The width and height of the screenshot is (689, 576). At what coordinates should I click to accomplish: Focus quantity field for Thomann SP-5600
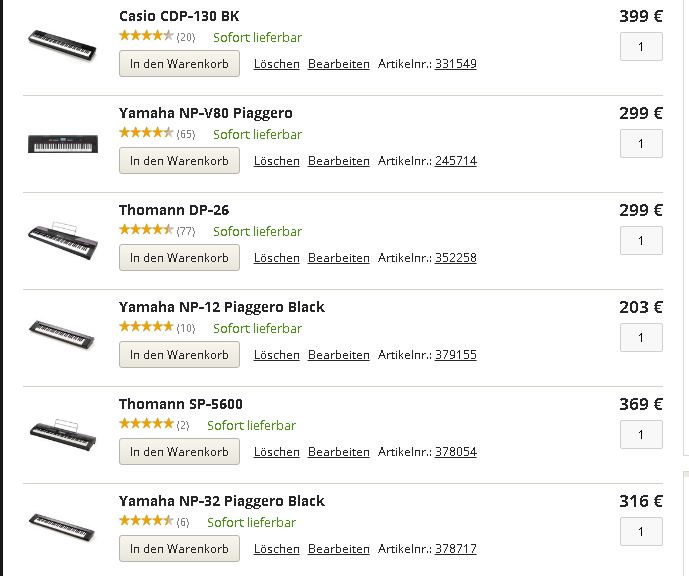coord(641,435)
